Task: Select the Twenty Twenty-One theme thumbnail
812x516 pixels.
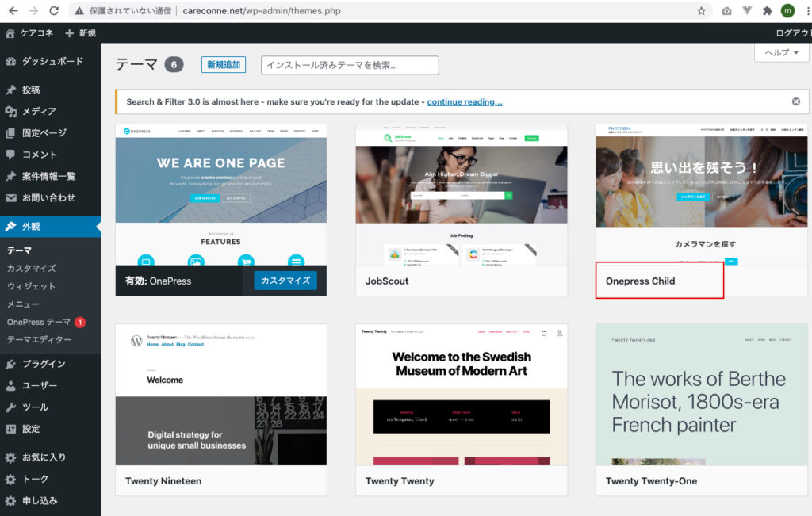Action: tap(701, 394)
